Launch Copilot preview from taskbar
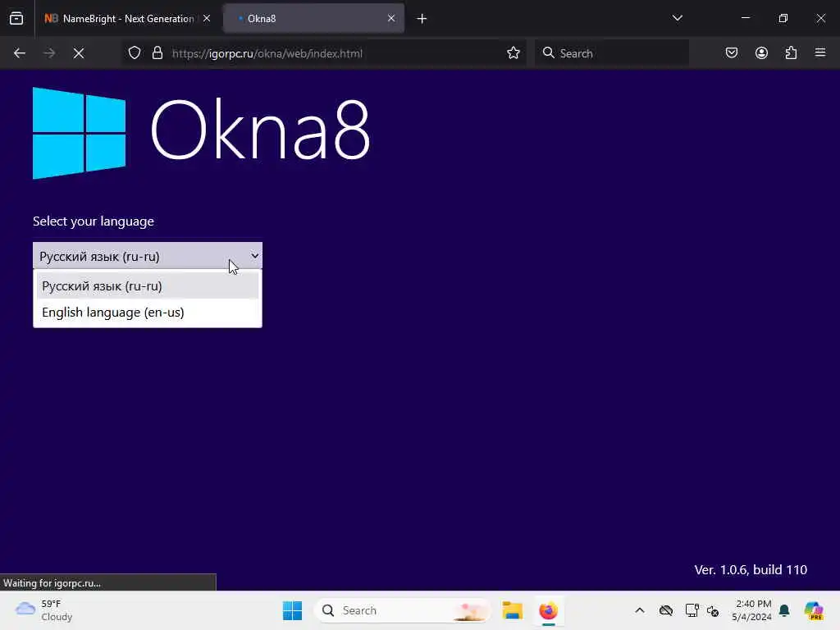This screenshot has height=630, width=840. (x=814, y=610)
